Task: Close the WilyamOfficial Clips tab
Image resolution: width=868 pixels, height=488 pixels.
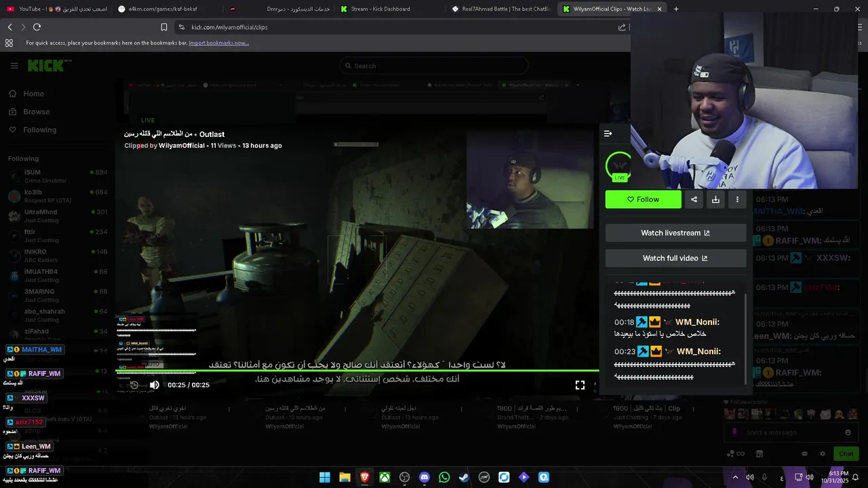Action: (660, 9)
